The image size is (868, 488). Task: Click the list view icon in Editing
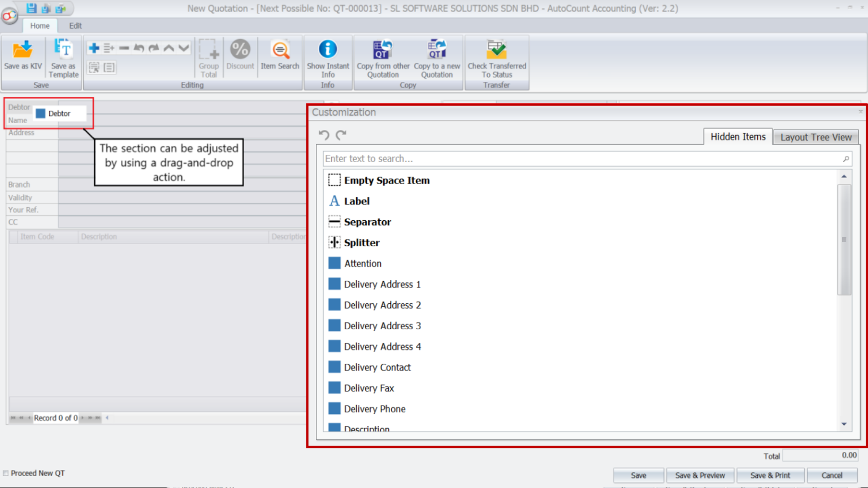pyautogui.click(x=109, y=67)
